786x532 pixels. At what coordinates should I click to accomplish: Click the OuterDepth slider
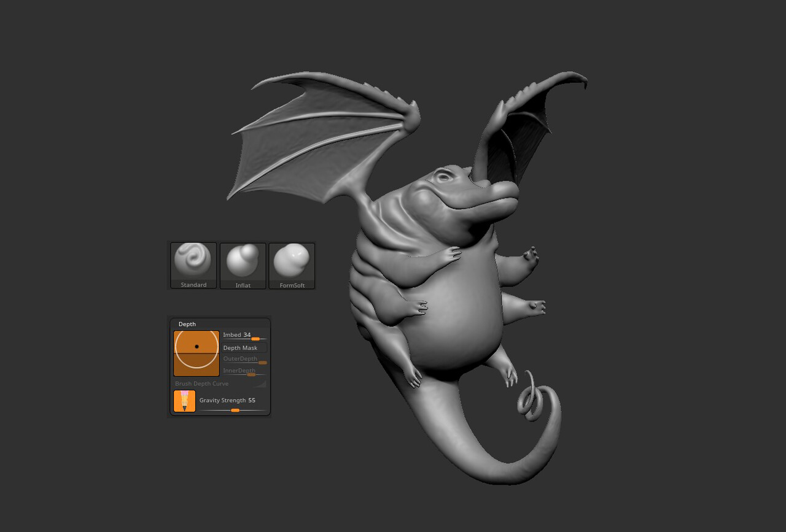(x=244, y=360)
